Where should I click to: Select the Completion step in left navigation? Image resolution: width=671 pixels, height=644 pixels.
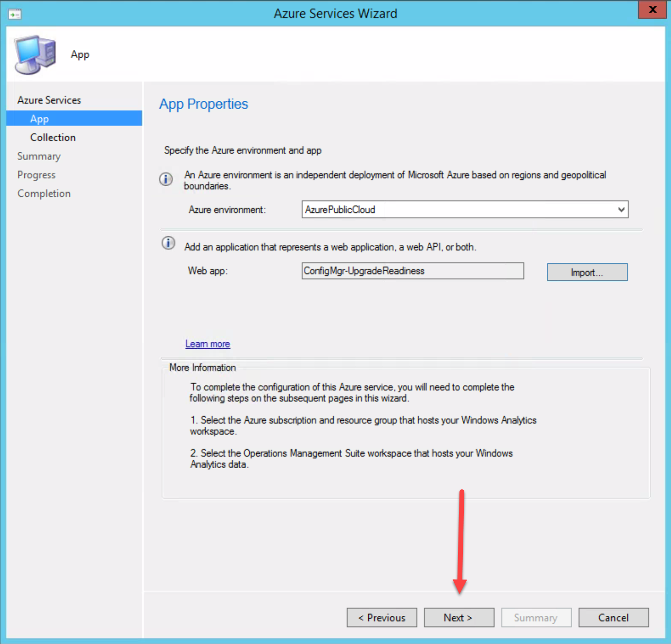[x=44, y=193]
